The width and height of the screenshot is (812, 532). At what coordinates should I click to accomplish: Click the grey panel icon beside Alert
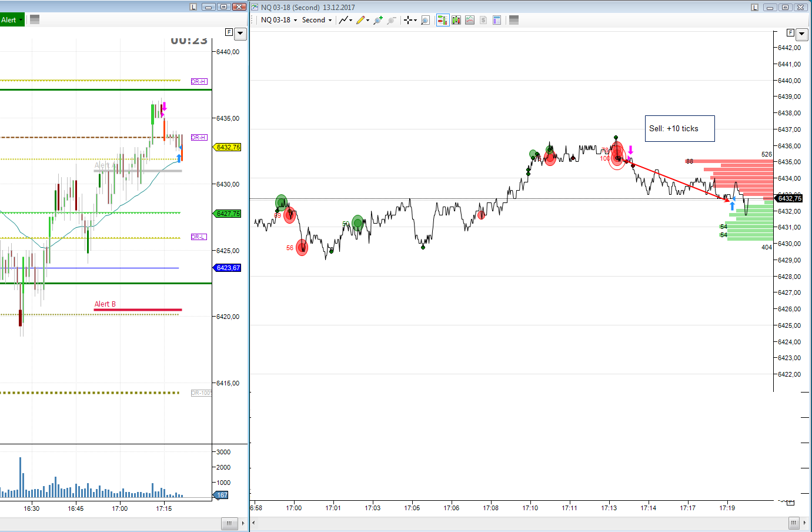coord(35,19)
